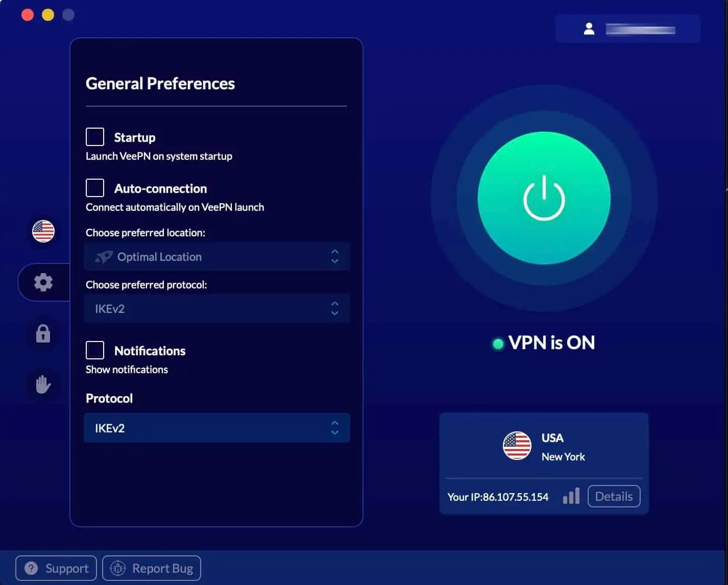Click the hand icon in sidebar
728x585 pixels.
pyautogui.click(x=43, y=384)
